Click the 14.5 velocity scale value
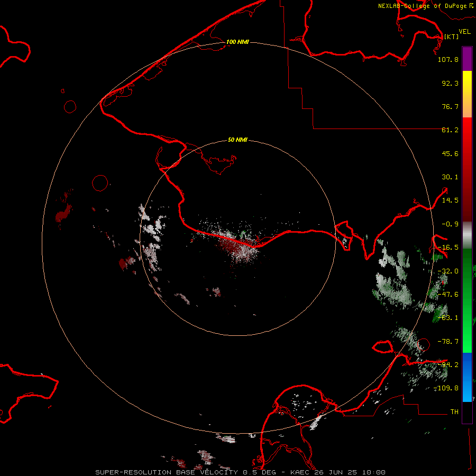This screenshot has width=476, height=476. (x=450, y=200)
